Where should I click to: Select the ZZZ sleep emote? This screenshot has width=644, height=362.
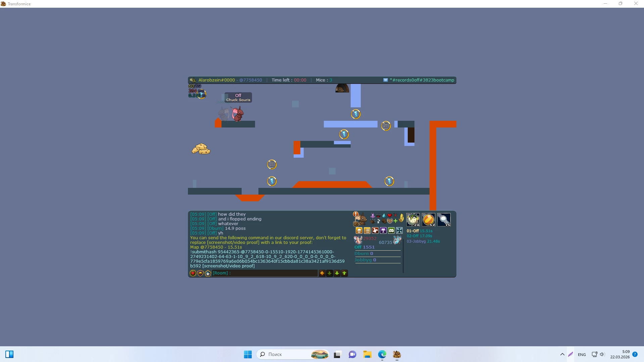coord(379,221)
